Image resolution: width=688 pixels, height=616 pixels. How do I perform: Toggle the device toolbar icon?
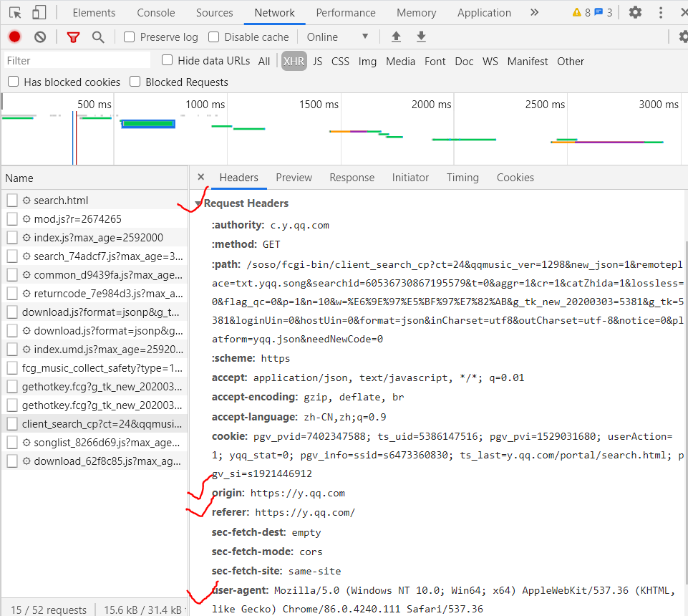click(x=39, y=12)
